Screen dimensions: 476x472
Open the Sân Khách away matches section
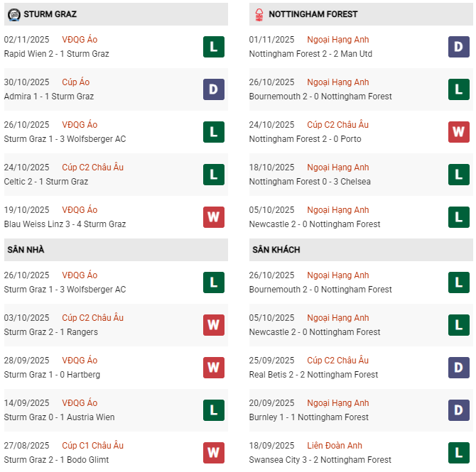[276, 250]
